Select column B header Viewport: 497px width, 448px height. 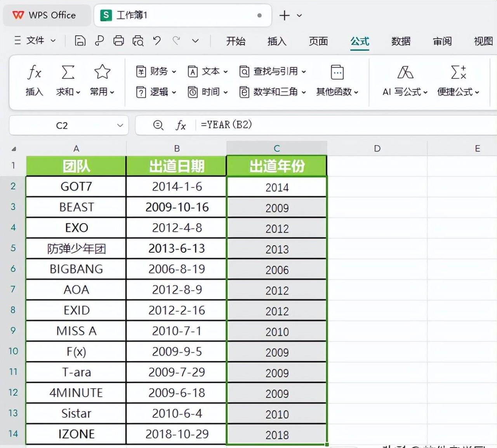click(177, 149)
